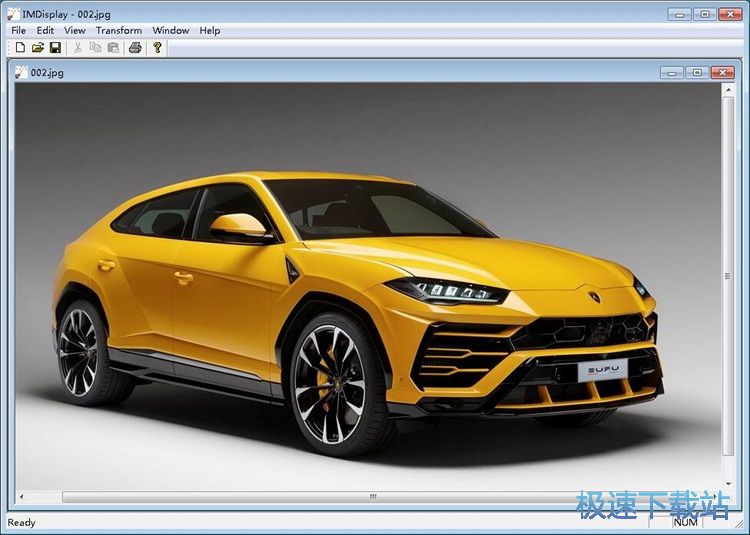Click the Cut scissors icon
The height and width of the screenshot is (535, 750).
pos(77,47)
